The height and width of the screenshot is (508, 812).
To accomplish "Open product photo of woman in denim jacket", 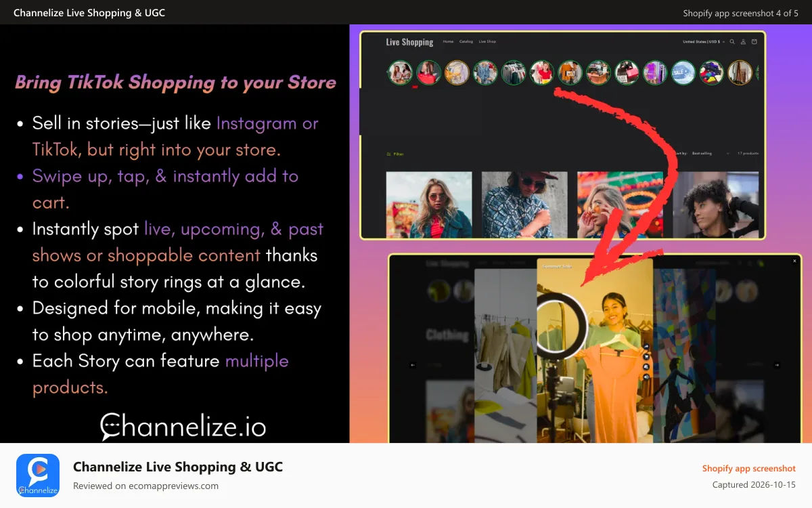I will click(x=429, y=203).
